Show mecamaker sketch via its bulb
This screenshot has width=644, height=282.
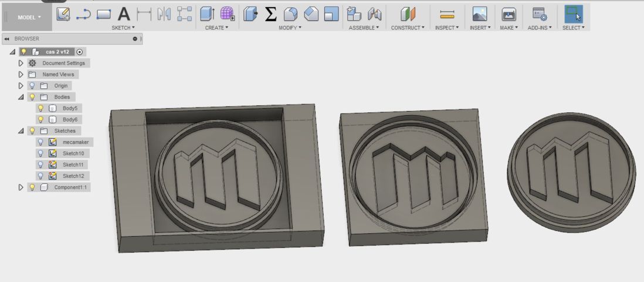[40, 142]
